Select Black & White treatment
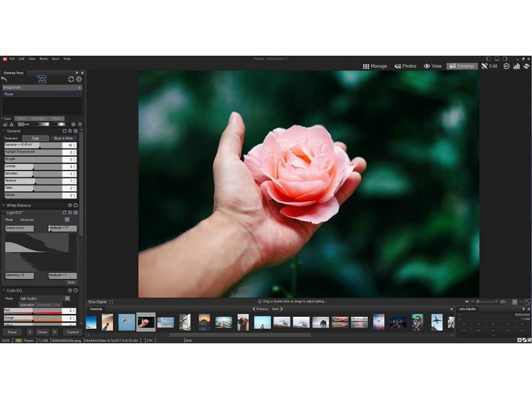Image resolution: width=532 pixels, height=399 pixels. 63,138
